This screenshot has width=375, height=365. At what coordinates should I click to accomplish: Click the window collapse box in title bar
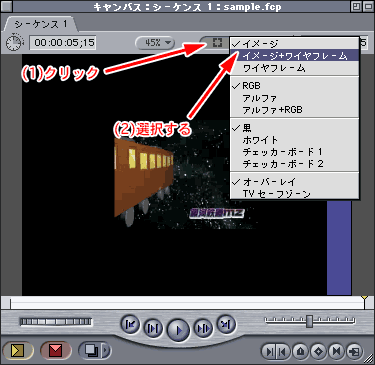[368, 6]
